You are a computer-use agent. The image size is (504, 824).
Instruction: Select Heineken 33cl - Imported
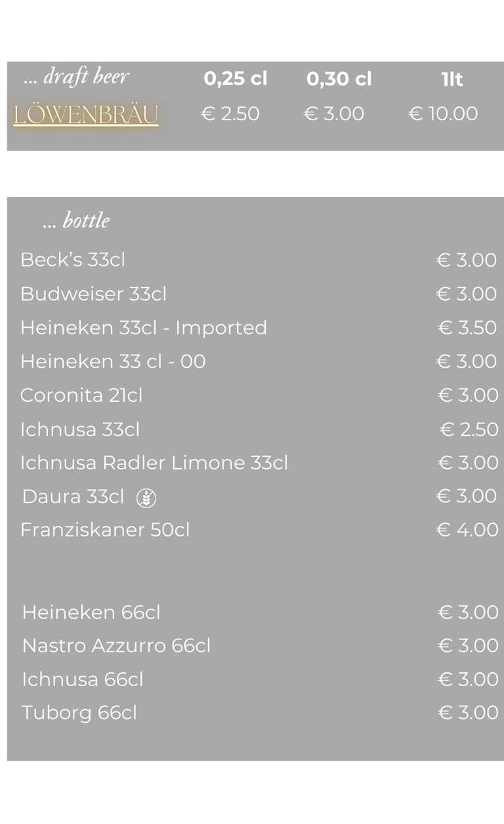tap(143, 327)
